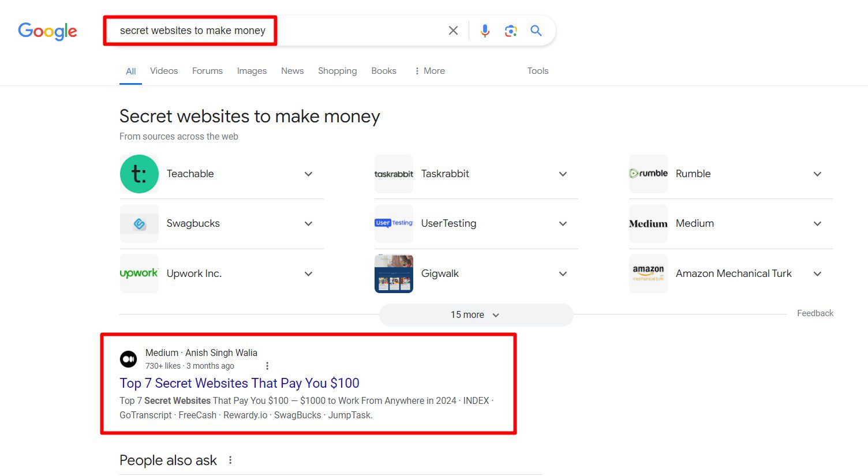Expand the Teachable entry chevron
The height and width of the screenshot is (476, 868).
[308, 174]
